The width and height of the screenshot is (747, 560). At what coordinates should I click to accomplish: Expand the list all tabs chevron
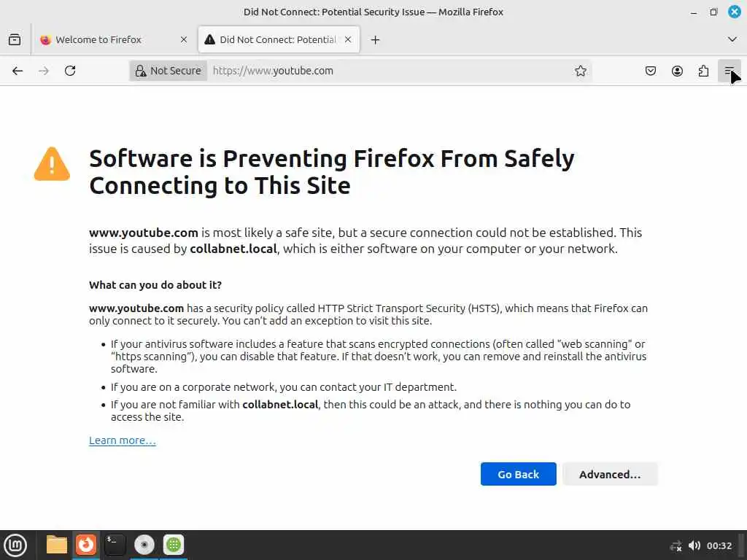[732, 39]
